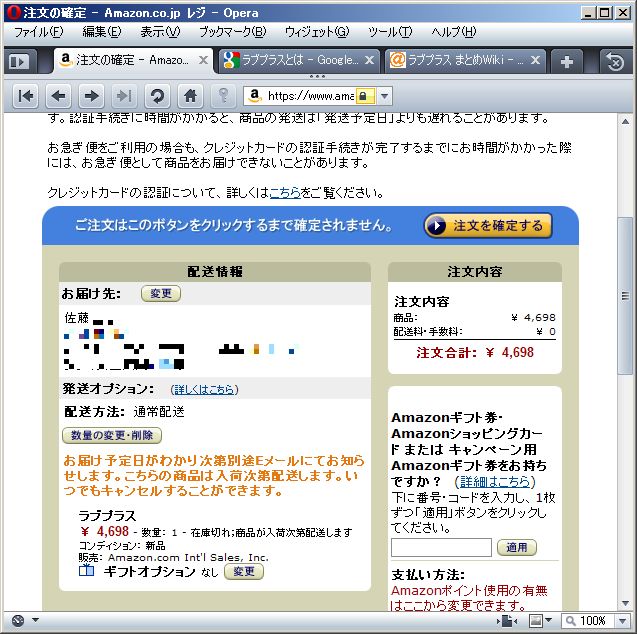Open the show images dropdown in status bar
Viewport: 637px width, 634px height.
[x=542, y=621]
